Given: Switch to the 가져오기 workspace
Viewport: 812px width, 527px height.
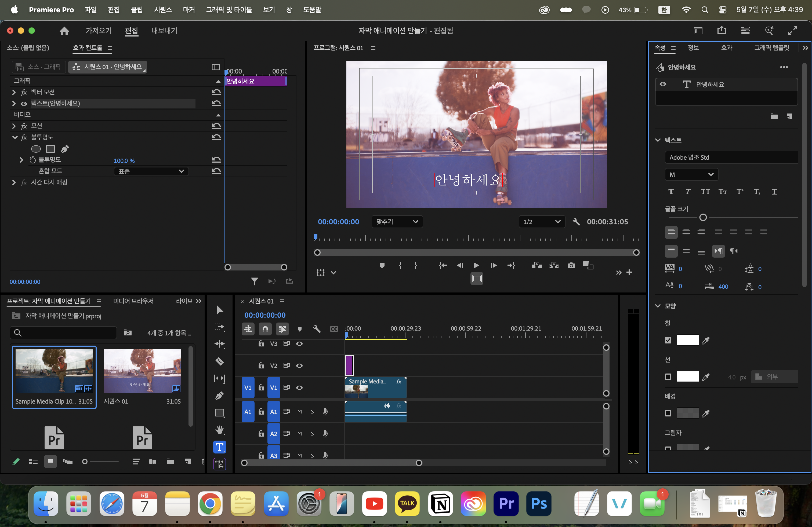Looking at the screenshot, I should (99, 31).
